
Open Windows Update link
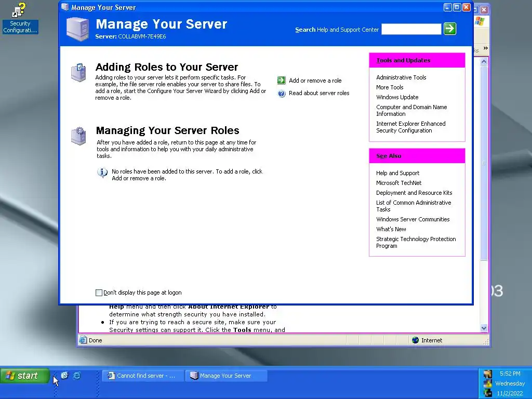[x=397, y=97]
